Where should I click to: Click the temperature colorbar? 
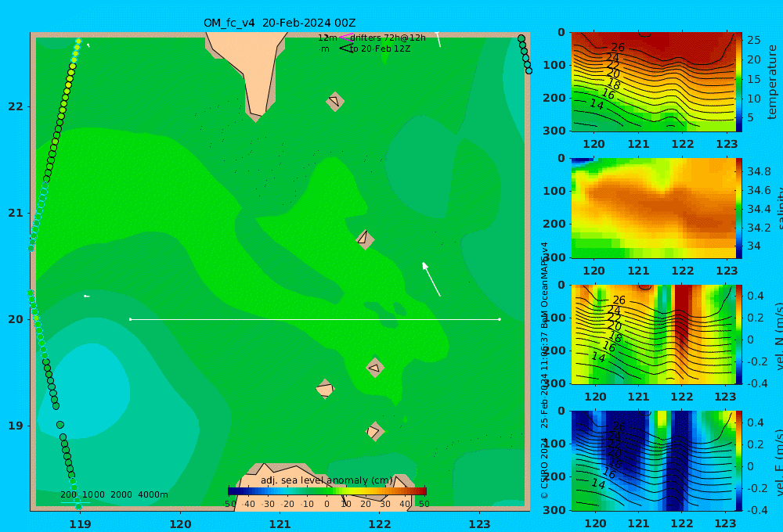[739, 82]
